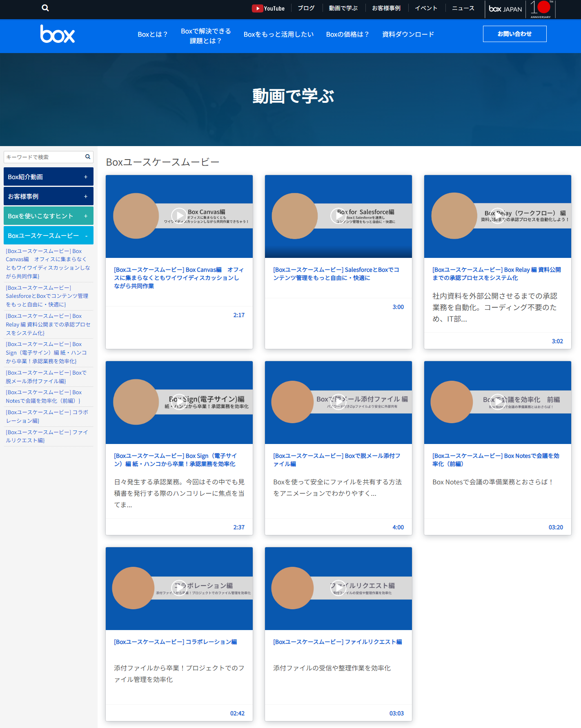Open sidebar link for Box Sign編

pos(47,353)
